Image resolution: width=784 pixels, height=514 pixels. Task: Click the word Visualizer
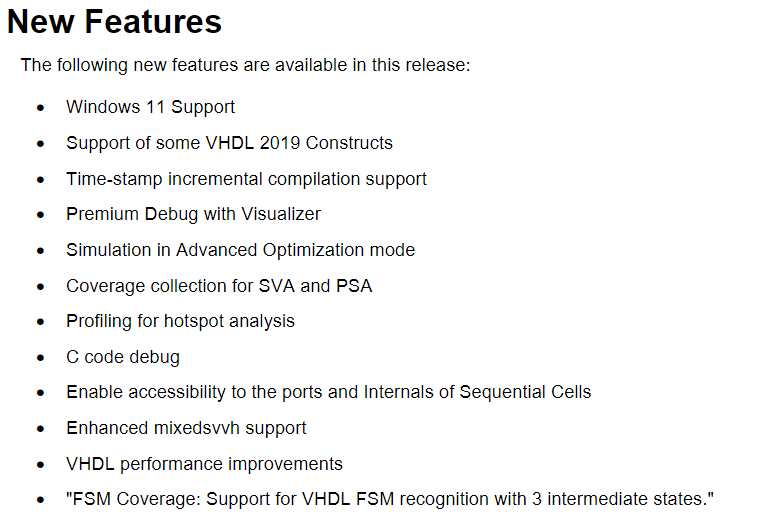(280, 214)
